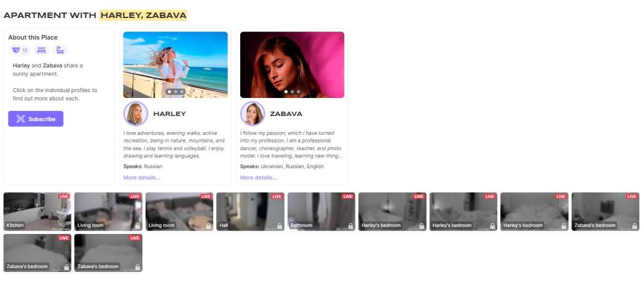Viewport: 644px width, 281px height.
Task: Select first carousel dot on Harley's photo
Action: point(169,92)
